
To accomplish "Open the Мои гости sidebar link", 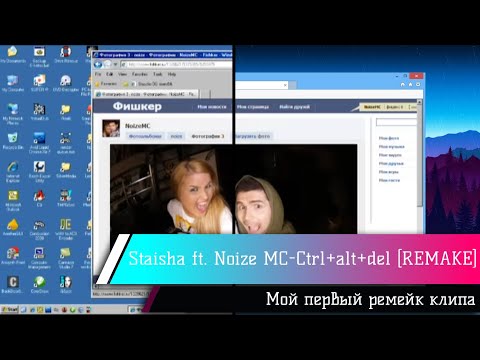I will pyautogui.click(x=389, y=180).
